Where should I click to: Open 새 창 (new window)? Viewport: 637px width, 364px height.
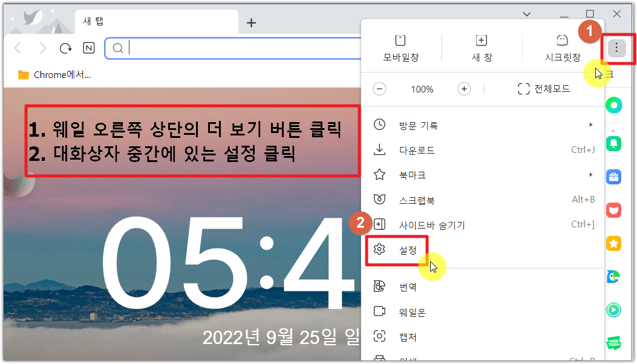482,48
